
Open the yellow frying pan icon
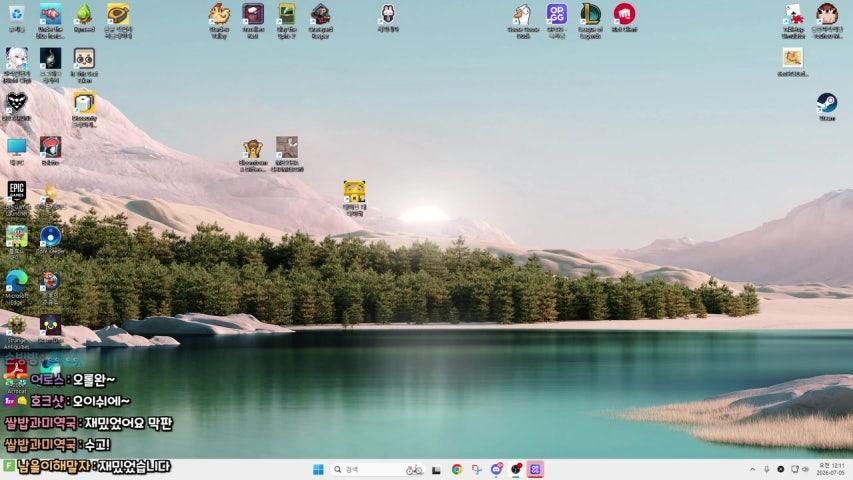(x=118, y=15)
